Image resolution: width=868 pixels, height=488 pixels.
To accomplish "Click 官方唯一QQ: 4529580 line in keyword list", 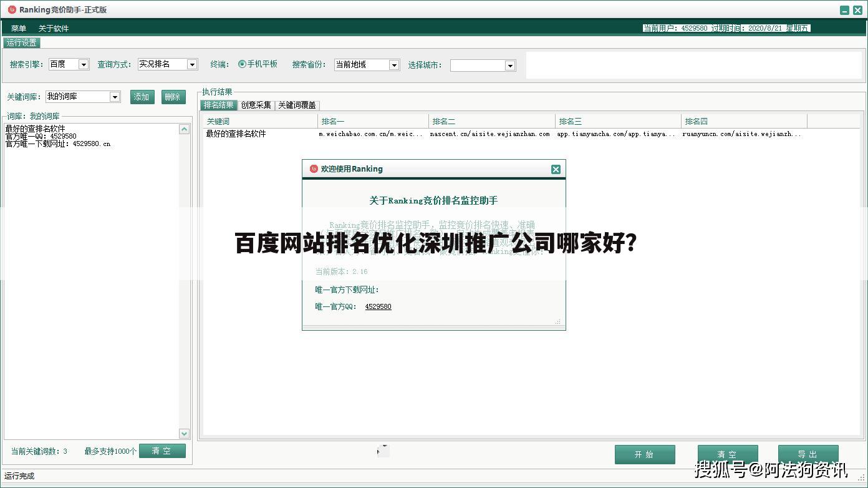I will coord(41,136).
